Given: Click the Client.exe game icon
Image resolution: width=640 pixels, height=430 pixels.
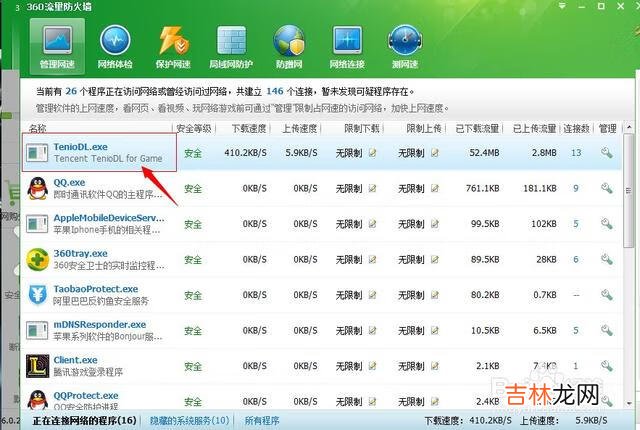Looking at the screenshot, I should [38, 366].
